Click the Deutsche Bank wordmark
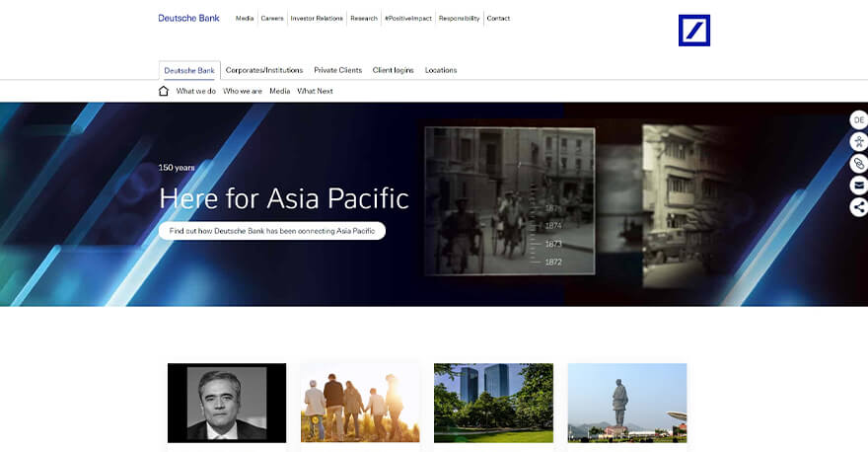868x452 pixels. 188,18
